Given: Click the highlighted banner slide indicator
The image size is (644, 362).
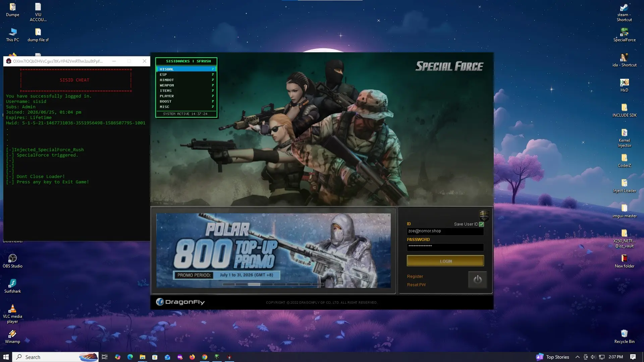Looking at the screenshot, I should pos(254,284).
